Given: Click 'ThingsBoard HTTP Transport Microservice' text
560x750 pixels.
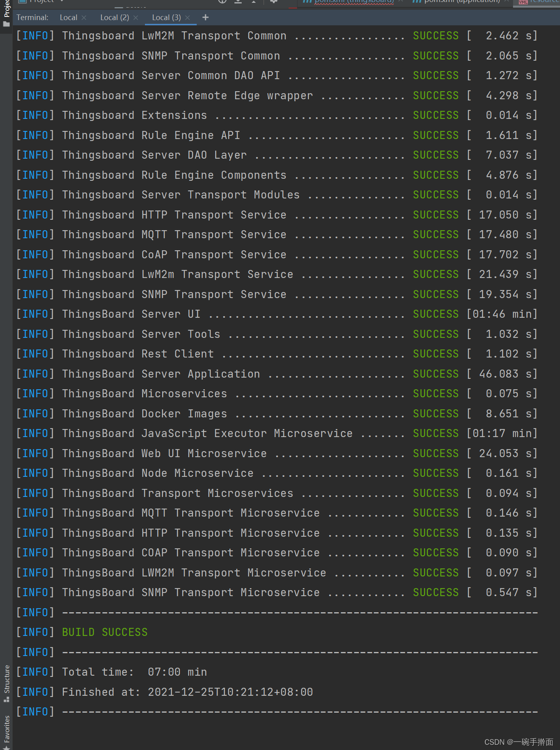Looking at the screenshot, I should 191,533.
